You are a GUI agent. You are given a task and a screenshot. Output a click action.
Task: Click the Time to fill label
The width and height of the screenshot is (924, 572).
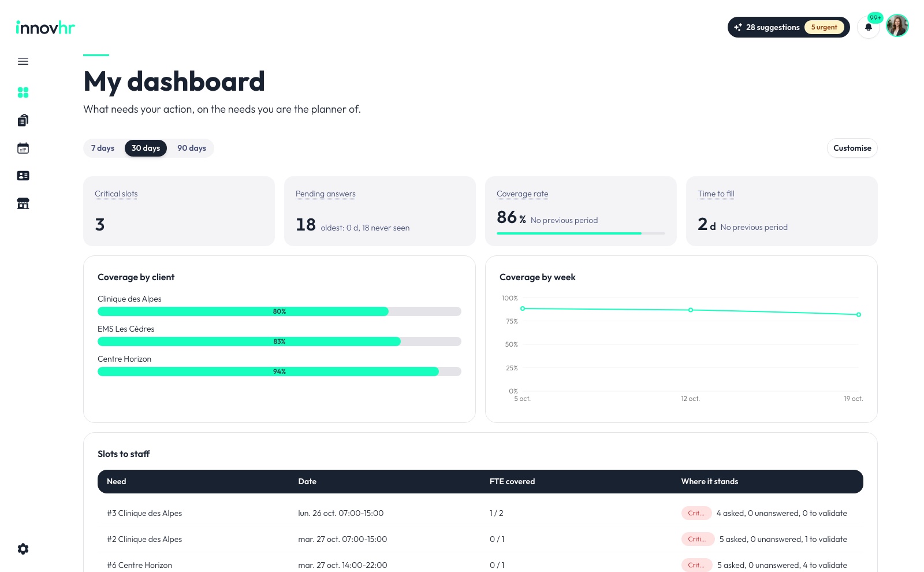pos(716,194)
